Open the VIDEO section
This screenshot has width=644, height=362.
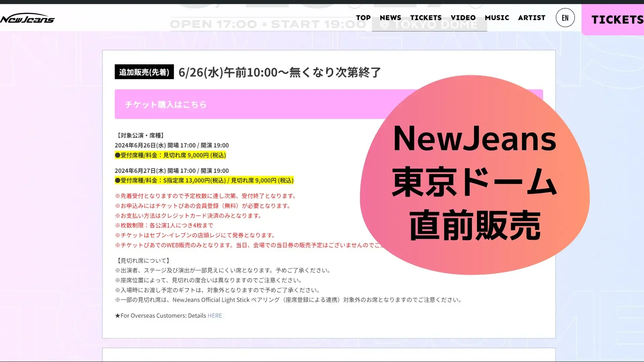click(x=463, y=18)
